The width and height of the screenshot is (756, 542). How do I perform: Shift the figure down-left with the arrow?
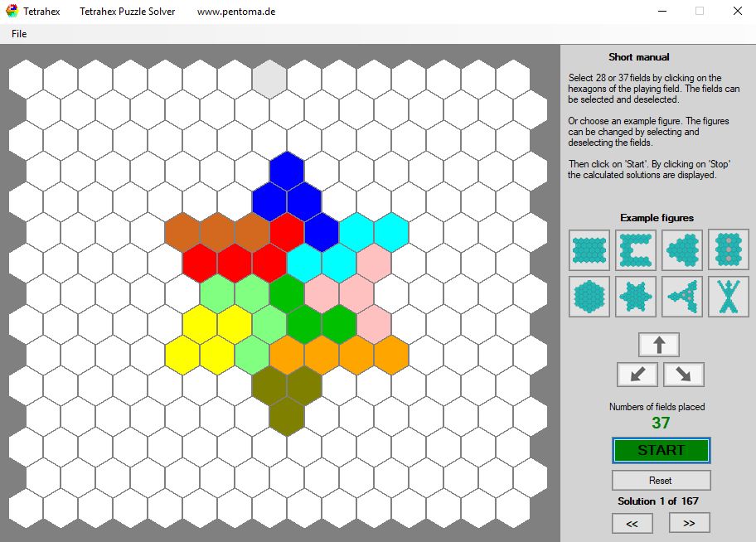(637, 375)
